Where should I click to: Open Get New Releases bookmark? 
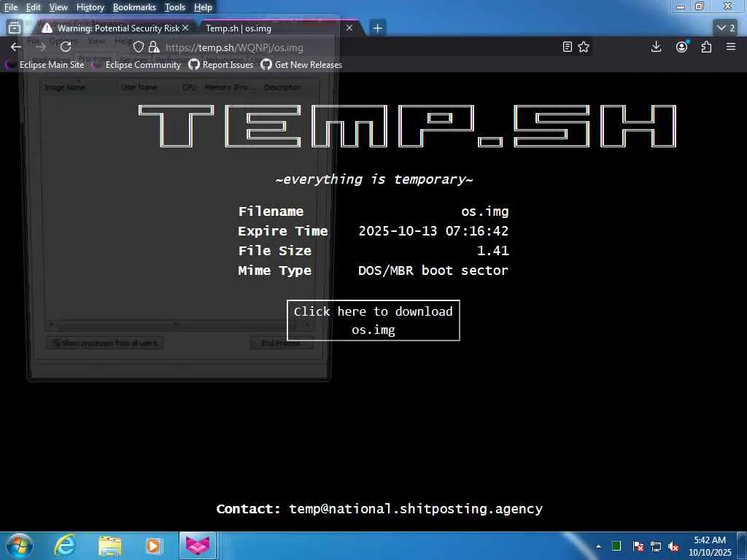[x=301, y=65]
